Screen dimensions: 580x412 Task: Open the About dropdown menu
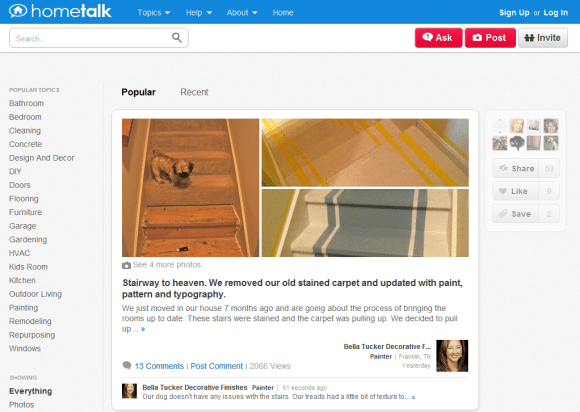pos(242,13)
